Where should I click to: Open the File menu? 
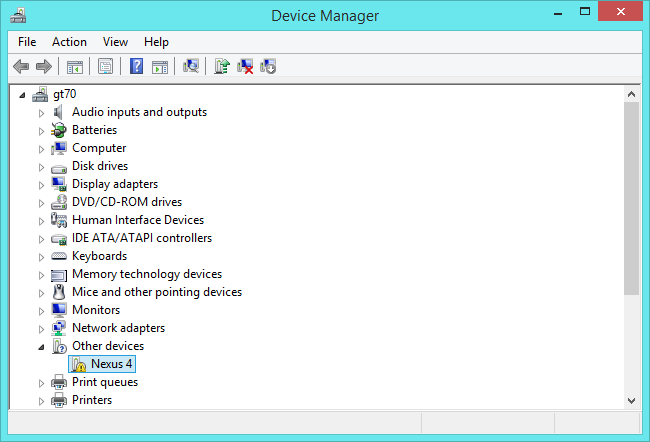tap(27, 42)
